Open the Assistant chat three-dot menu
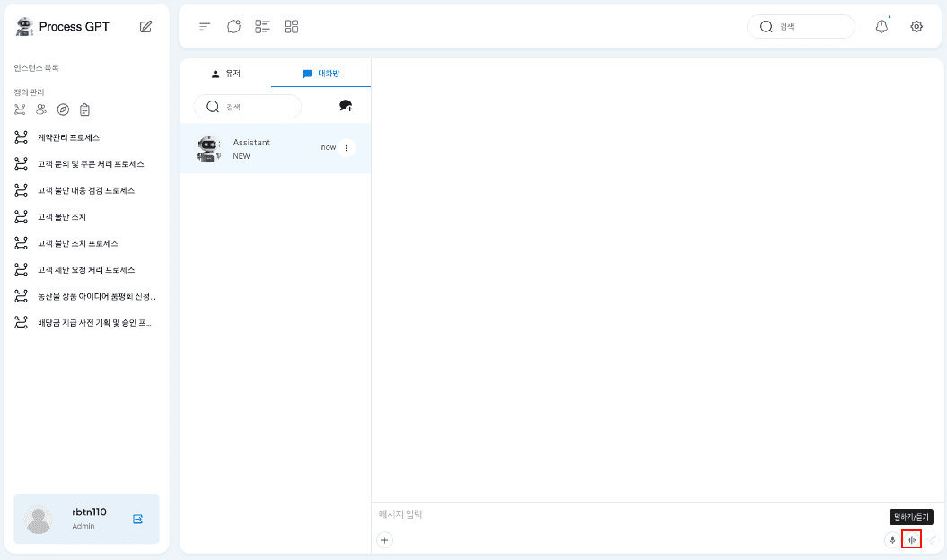The width and height of the screenshot is (947, 560). [x=346, y=148]
